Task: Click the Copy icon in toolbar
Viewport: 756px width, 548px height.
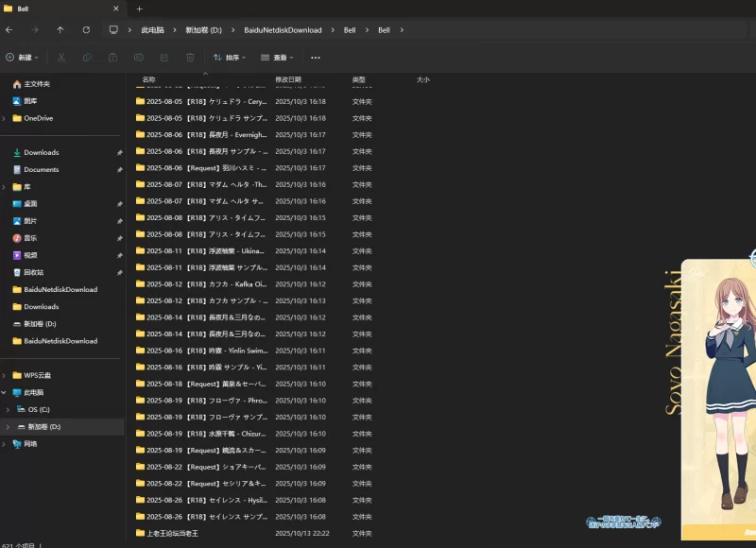Action: click(x=87, y=58)
